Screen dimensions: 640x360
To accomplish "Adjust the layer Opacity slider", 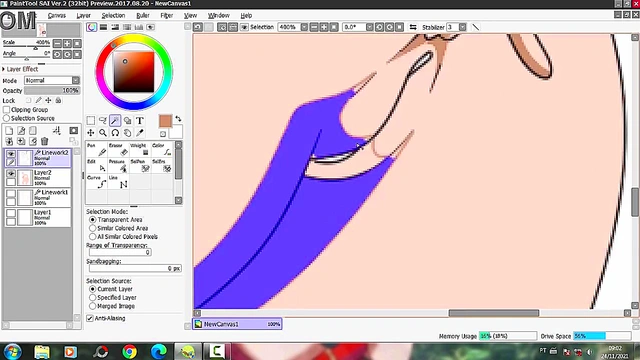I will [x=52, y=90].
